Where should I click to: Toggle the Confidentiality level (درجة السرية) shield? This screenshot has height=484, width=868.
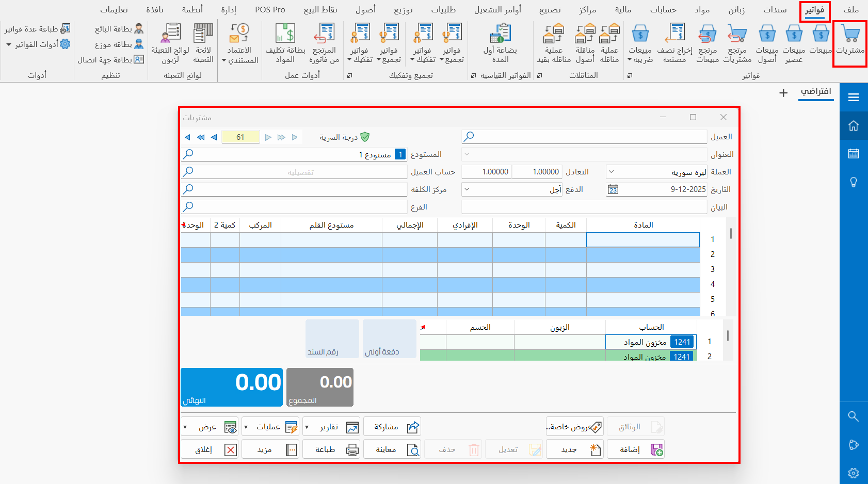click(x=365, y=137)
